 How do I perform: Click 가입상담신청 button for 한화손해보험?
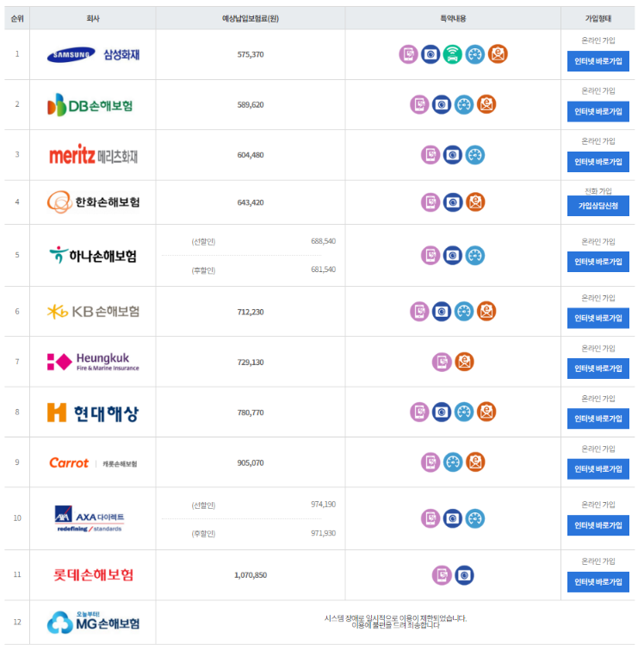[x=598, y=206]
